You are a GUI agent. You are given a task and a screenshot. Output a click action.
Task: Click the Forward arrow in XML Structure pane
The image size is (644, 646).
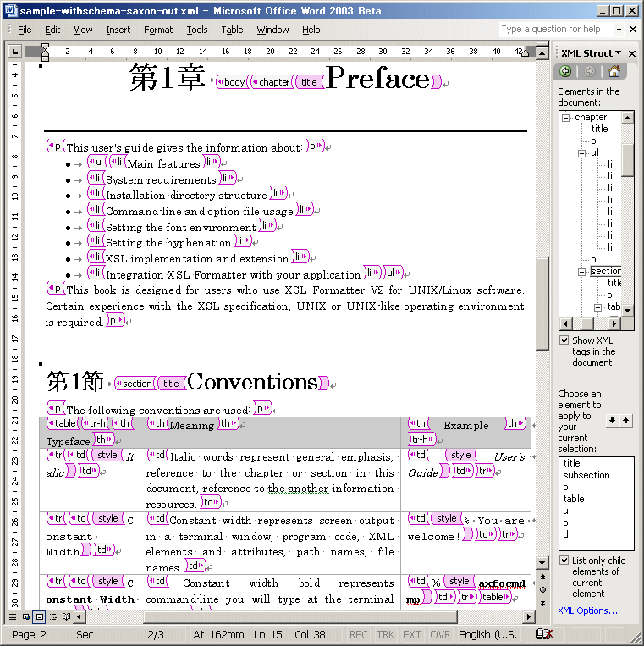tap(590, 71)
